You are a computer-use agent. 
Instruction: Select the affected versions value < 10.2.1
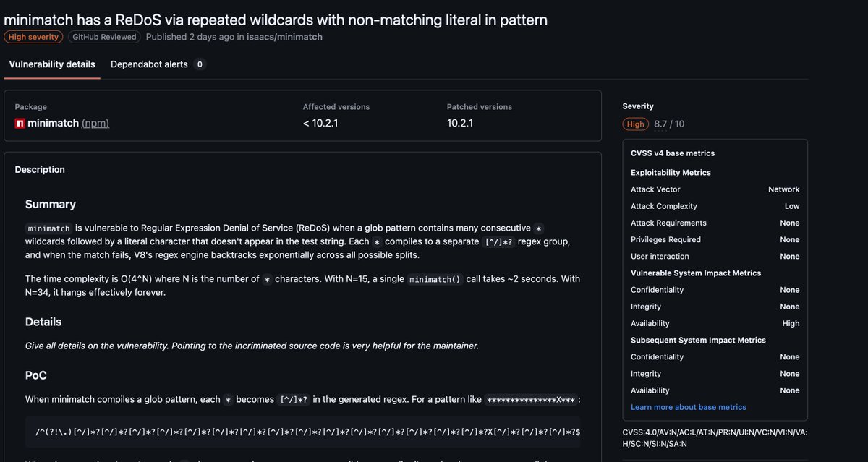(x=320, y=124)
